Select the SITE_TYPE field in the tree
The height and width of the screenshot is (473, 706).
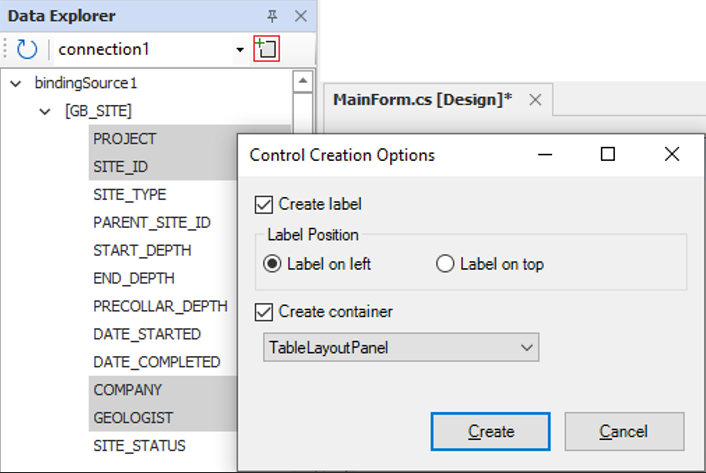pyautogui.click(x=130, y=194)
